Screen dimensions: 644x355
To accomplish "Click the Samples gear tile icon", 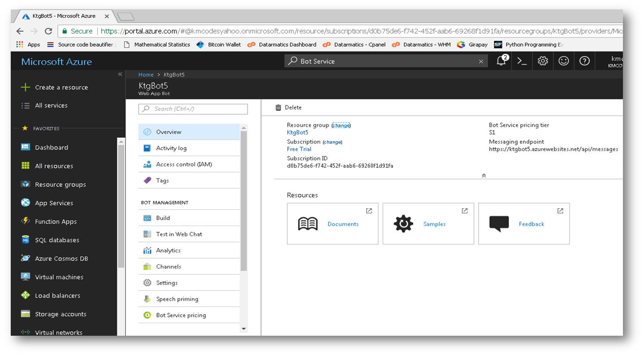I will click(x=403, y=224).
